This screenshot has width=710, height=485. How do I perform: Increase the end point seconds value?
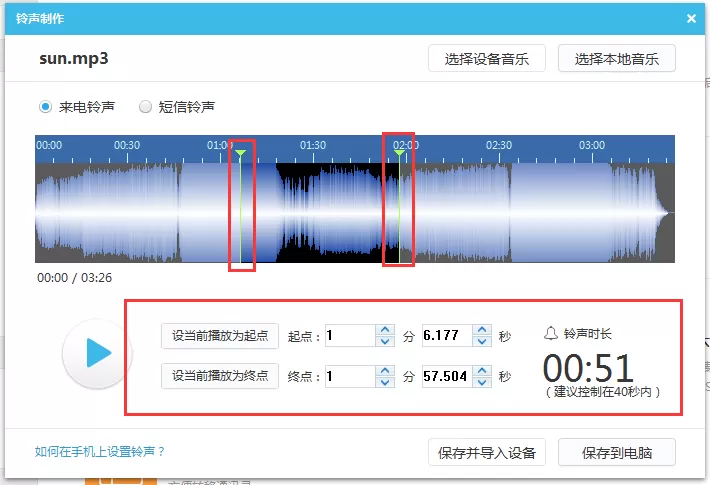pyautogui.click(x=482, y=370)
